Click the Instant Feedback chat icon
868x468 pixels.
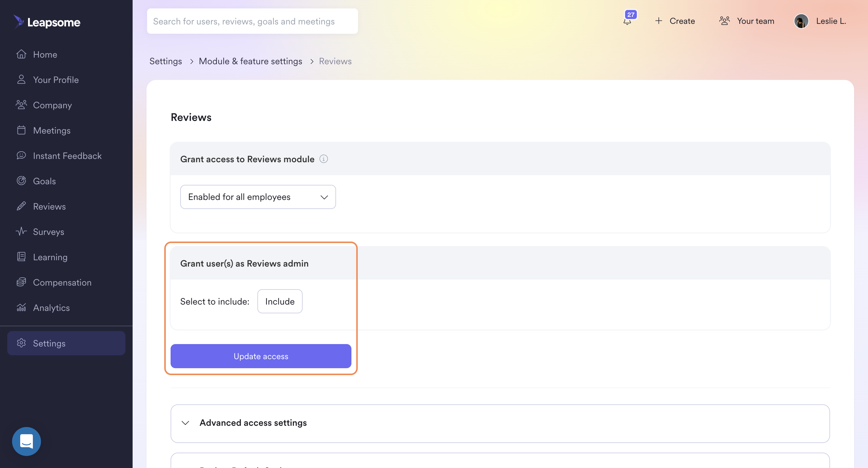click(21, 155)
